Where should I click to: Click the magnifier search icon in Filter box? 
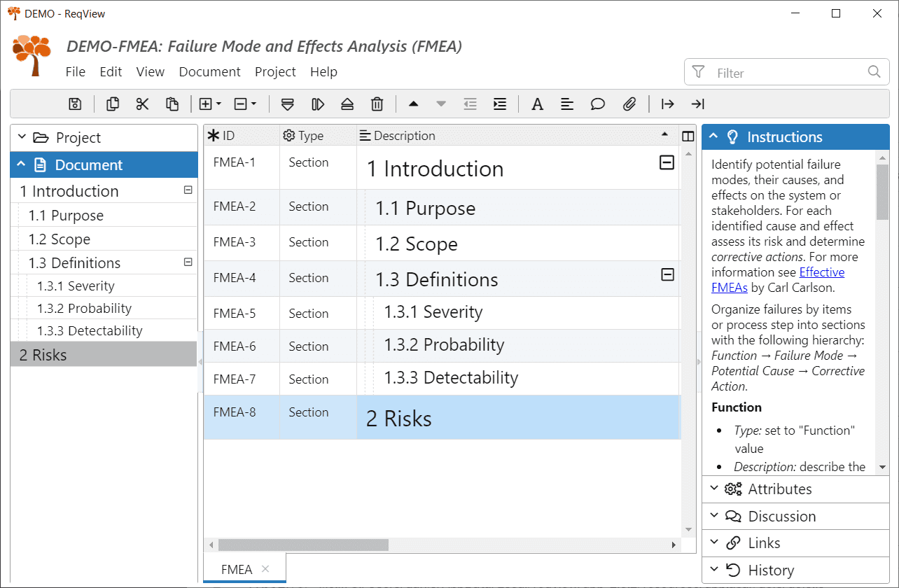(x=874, y=71)
